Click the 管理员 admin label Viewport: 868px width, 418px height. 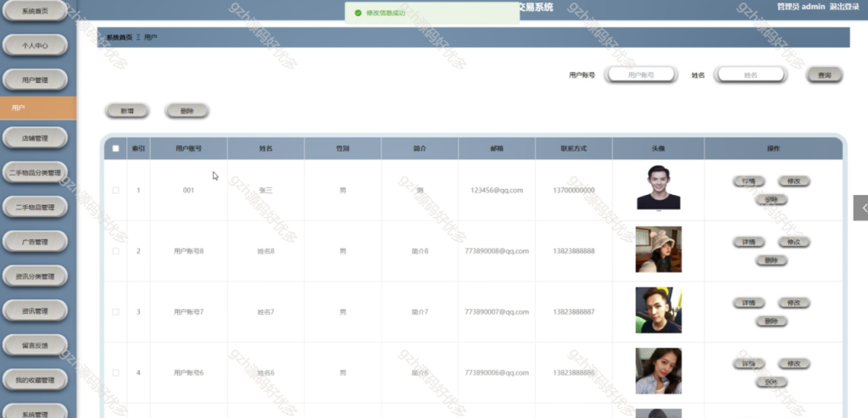coord(801,7)
